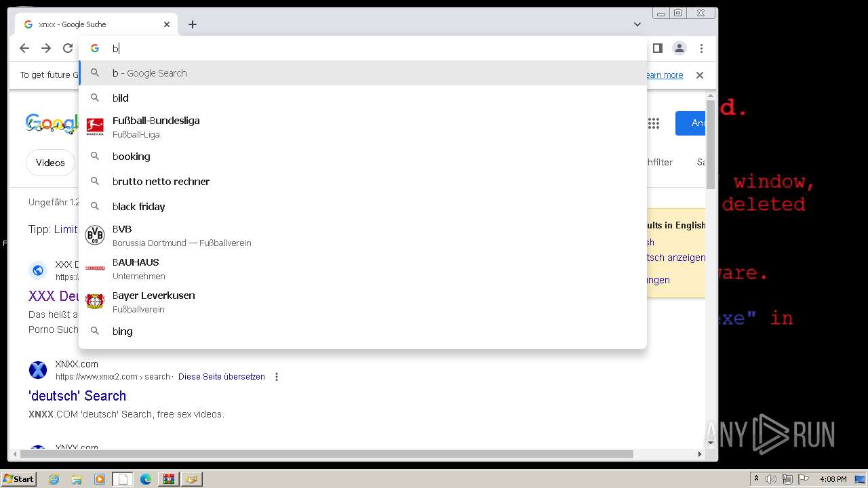Pick the 'bing' suggestion

pyautogui.click(x=363, y=331)
